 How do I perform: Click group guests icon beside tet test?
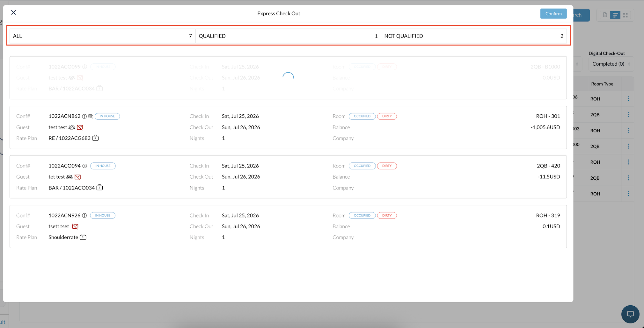tap(70, 177)
